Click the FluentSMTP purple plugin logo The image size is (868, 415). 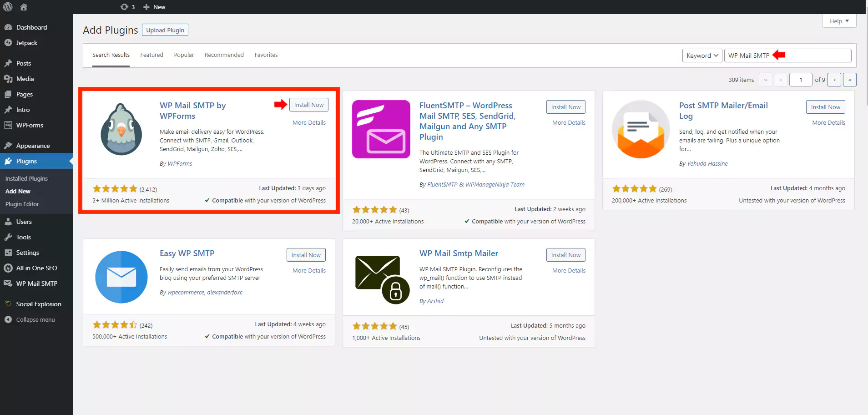coord(381,129)
